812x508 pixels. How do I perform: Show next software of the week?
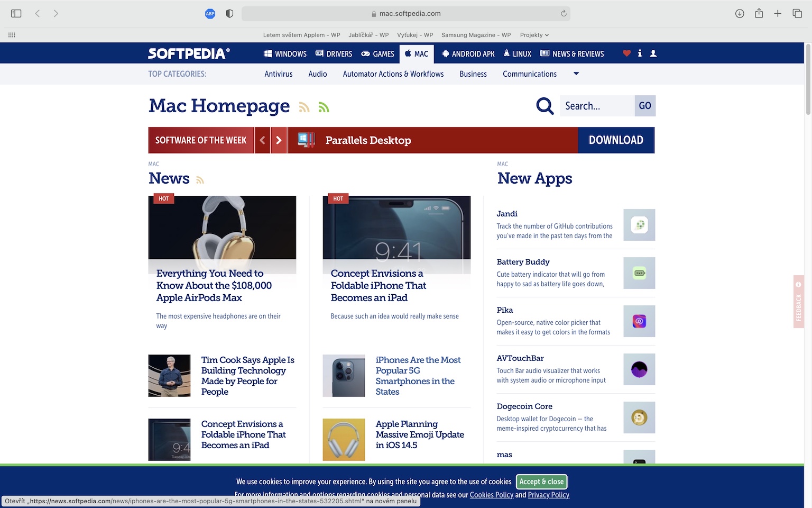point(279,140)
